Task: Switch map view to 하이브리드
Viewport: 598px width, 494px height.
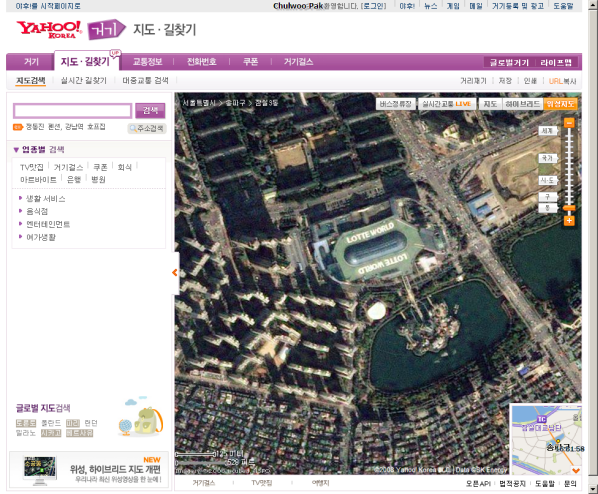Action: (x=522, y=104)
